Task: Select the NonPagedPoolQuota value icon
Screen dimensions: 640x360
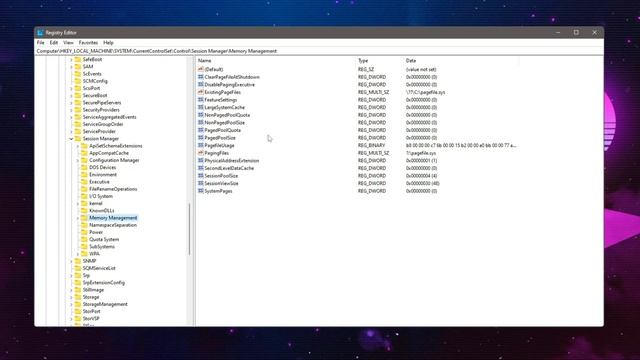Action: click(200, 115)
